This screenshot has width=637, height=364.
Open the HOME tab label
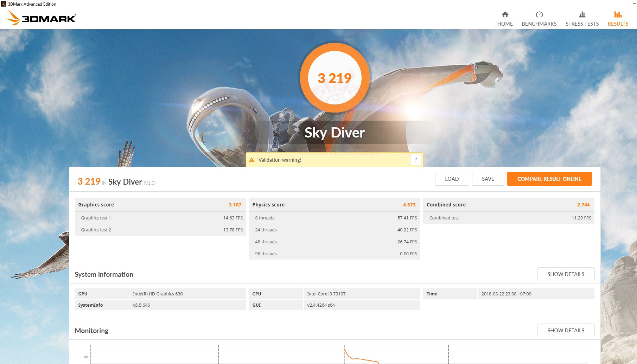505,24
